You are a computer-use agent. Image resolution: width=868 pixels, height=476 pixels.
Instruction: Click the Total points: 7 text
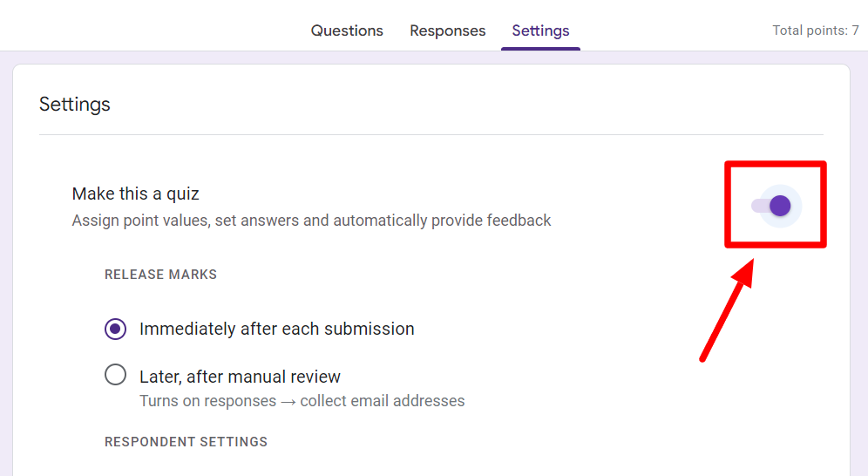[816, 31]
